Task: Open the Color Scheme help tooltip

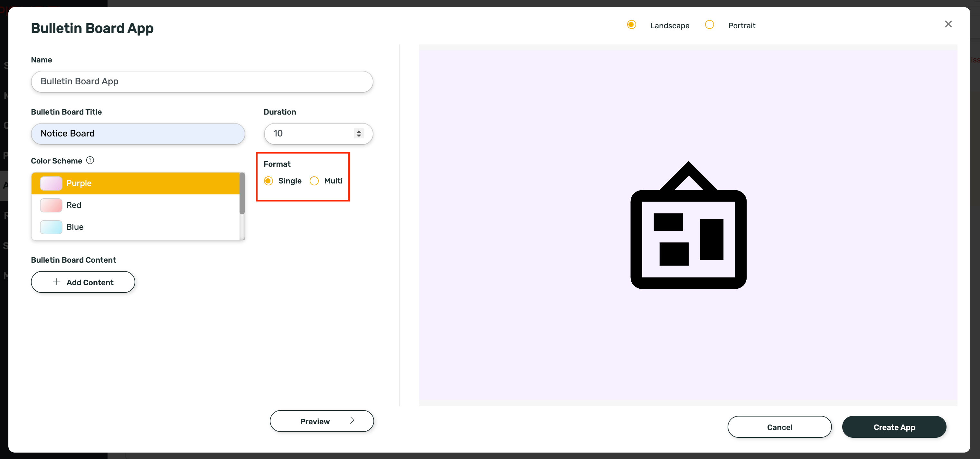Action: [90, 160]
